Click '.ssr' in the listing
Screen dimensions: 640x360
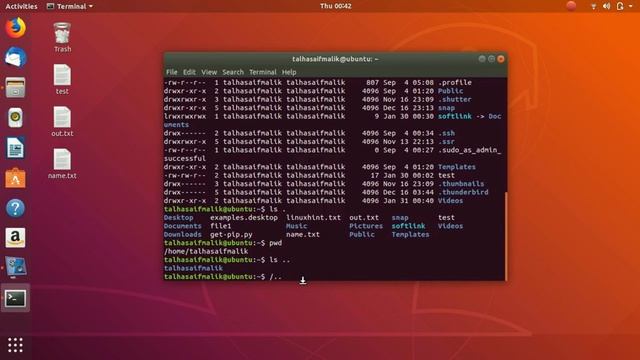tap(446, 142)
